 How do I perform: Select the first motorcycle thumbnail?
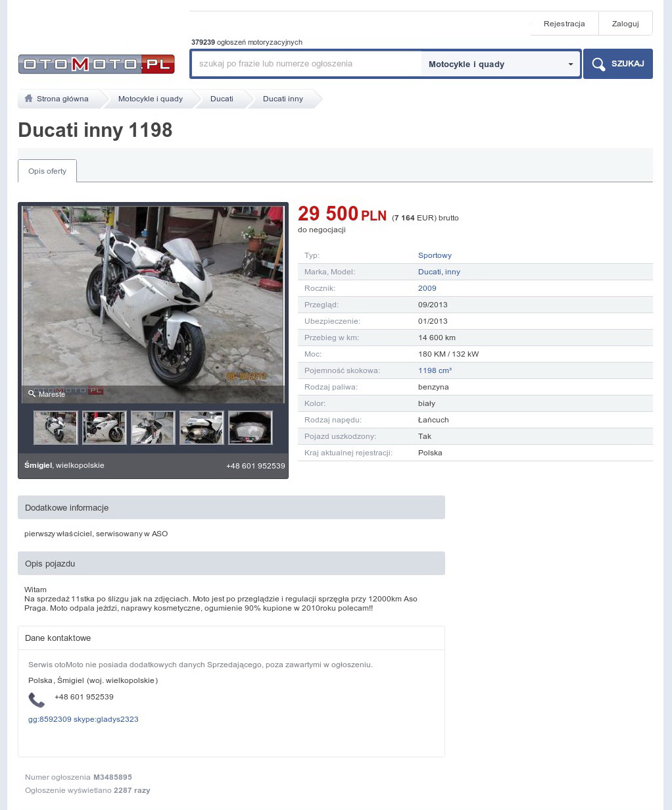[x=56, y=428]
